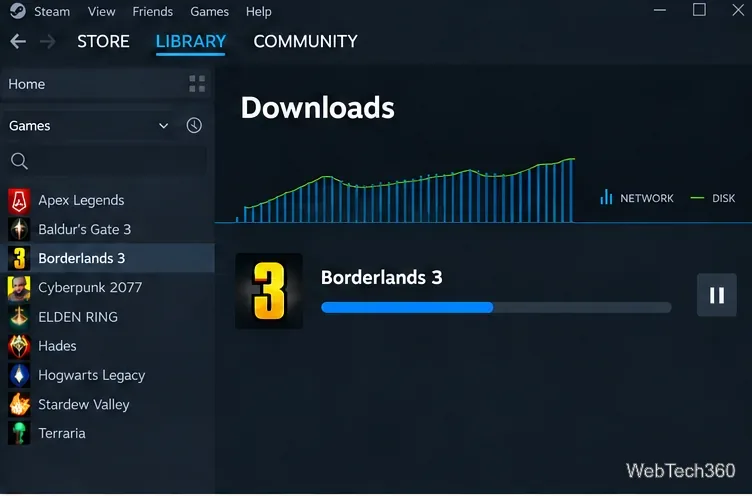Click the NETWORK legend label
The height and width of the screenshot is (496, 752).
click(646, 198)
